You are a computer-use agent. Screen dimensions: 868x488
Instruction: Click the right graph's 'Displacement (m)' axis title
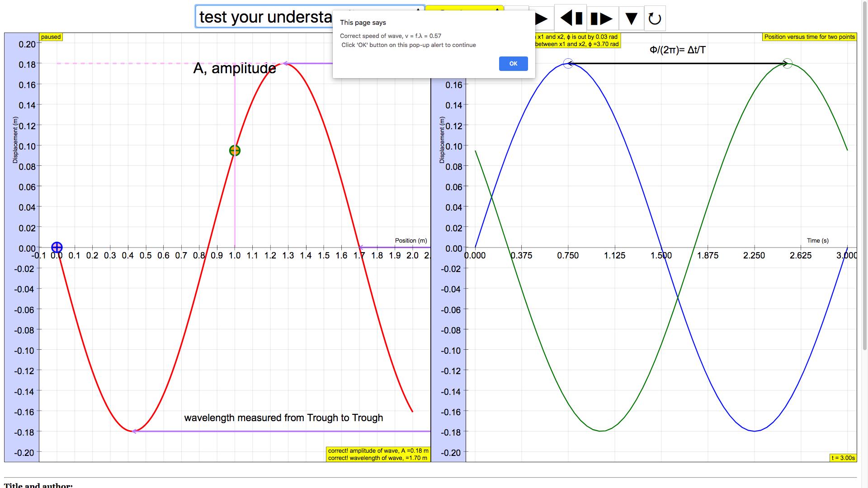(x=442, y=140)
